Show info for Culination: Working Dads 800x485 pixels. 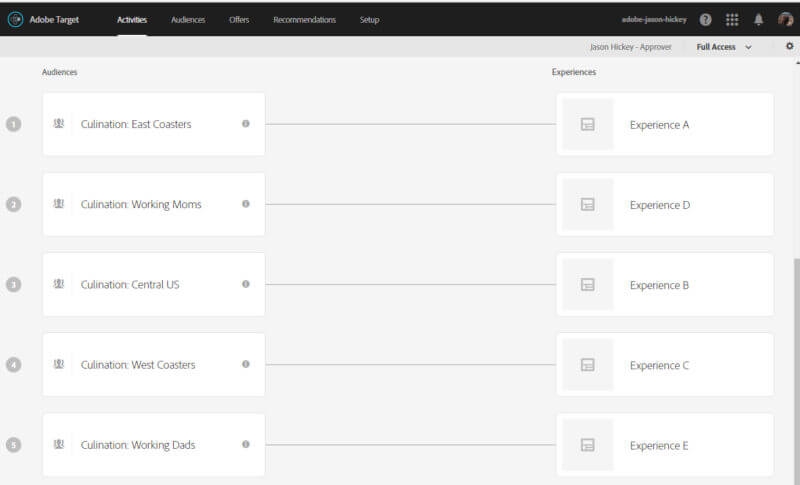tap(245, 444)
